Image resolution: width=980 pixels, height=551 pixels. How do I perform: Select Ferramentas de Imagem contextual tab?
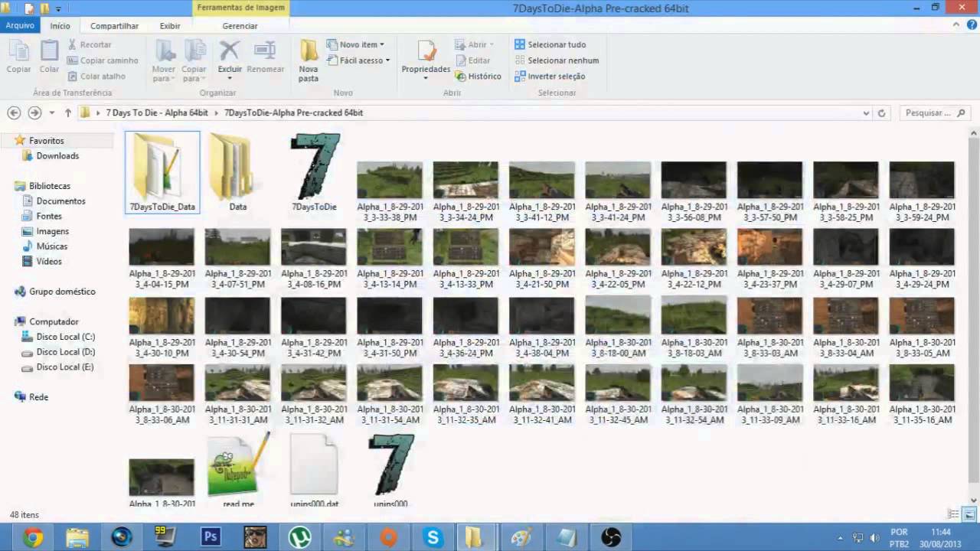240,8
